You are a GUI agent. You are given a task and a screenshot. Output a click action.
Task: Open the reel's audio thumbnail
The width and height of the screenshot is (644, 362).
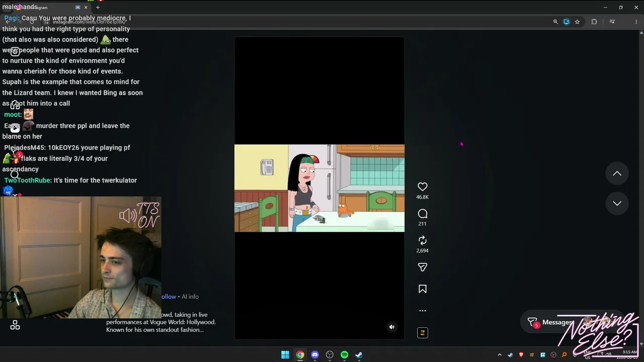[x=423, y=333]
